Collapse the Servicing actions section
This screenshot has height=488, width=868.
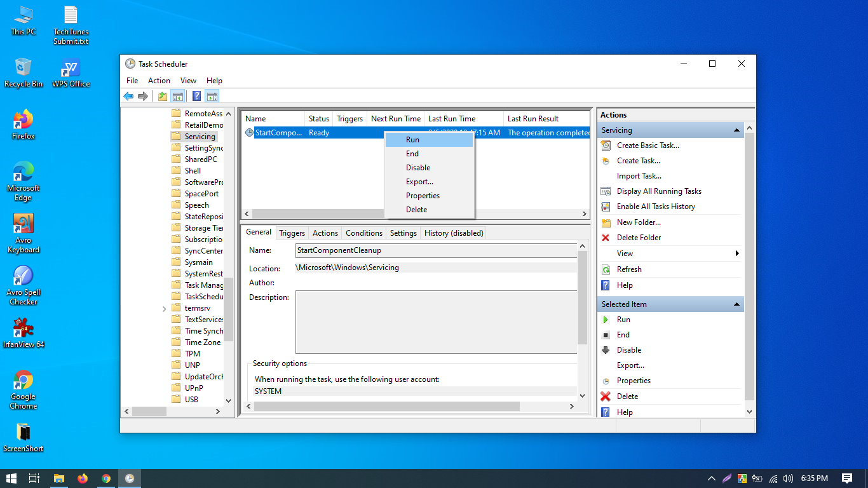[x=736, y=130]
